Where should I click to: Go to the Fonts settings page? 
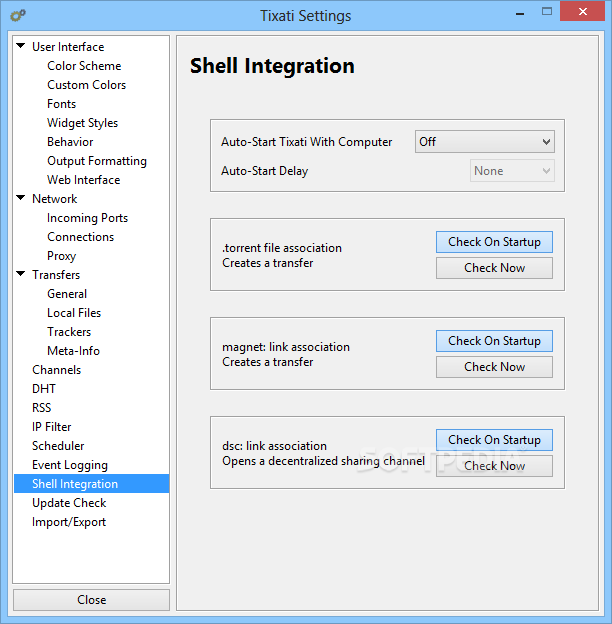61,104
